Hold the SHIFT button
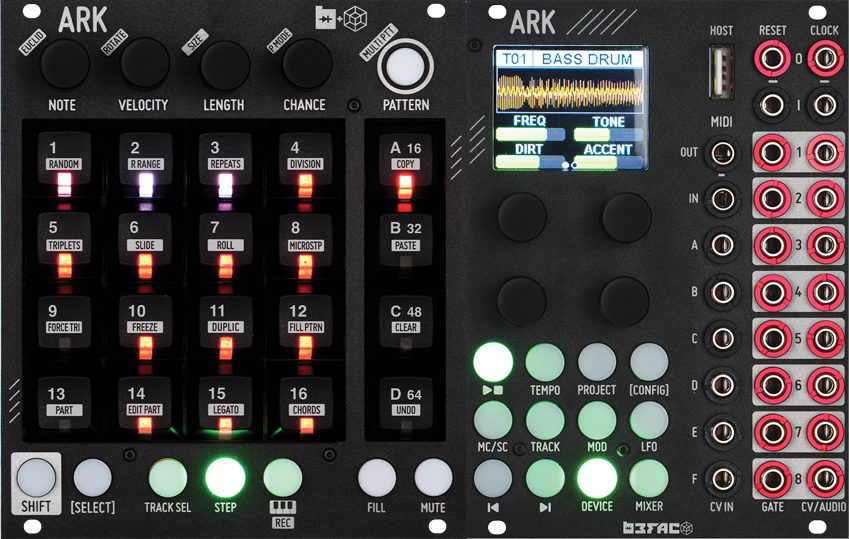Viewport: 850px width, 539px height. click(x=36, y=478)
